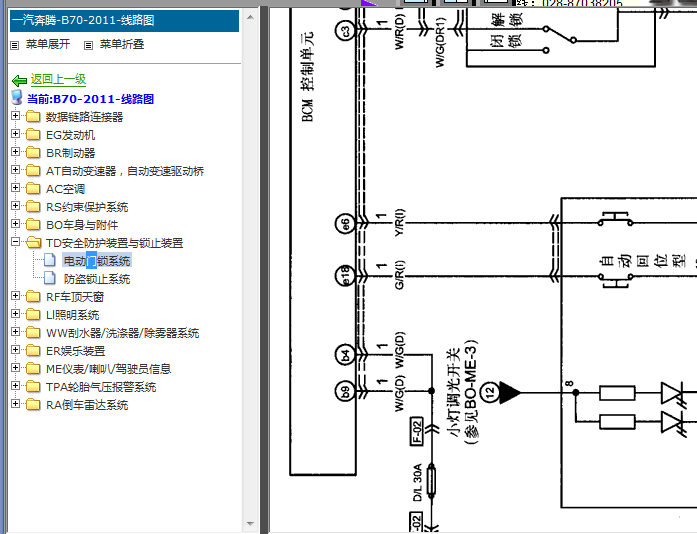Click the RS约束保护系统 folder icon
Image resolution: width=697 pixels, height=534 pixels.
[33, 206]
